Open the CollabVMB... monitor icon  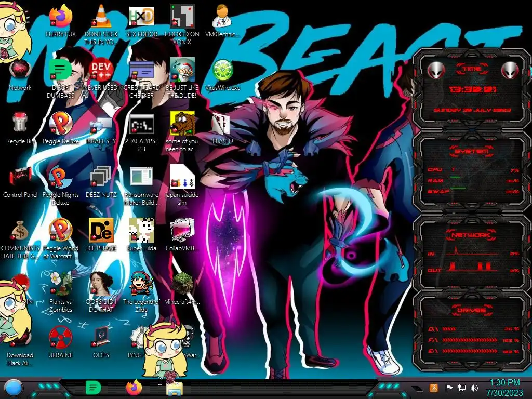[x=182, y=230]
